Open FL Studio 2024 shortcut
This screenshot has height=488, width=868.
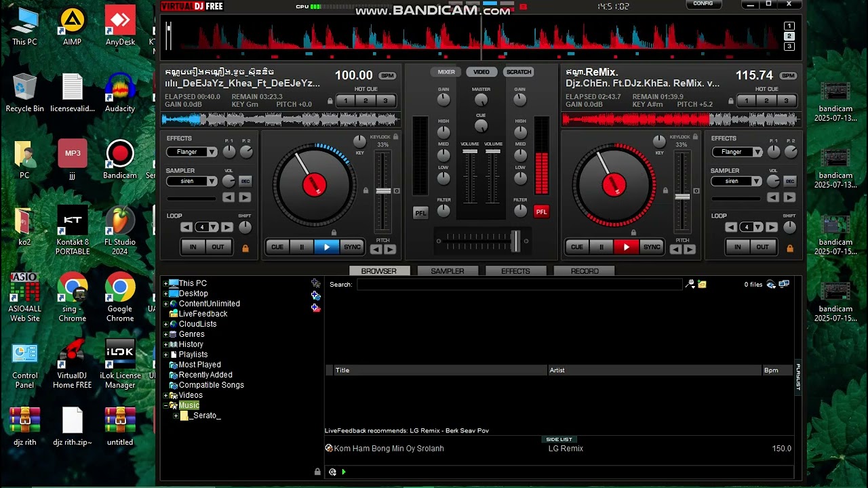(x=120, y=230)
